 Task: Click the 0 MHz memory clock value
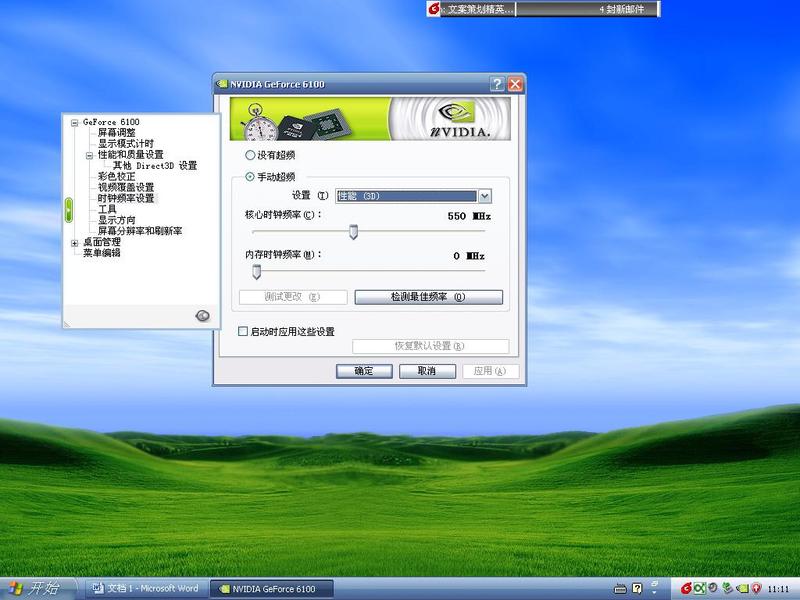(x=469, y=256)
